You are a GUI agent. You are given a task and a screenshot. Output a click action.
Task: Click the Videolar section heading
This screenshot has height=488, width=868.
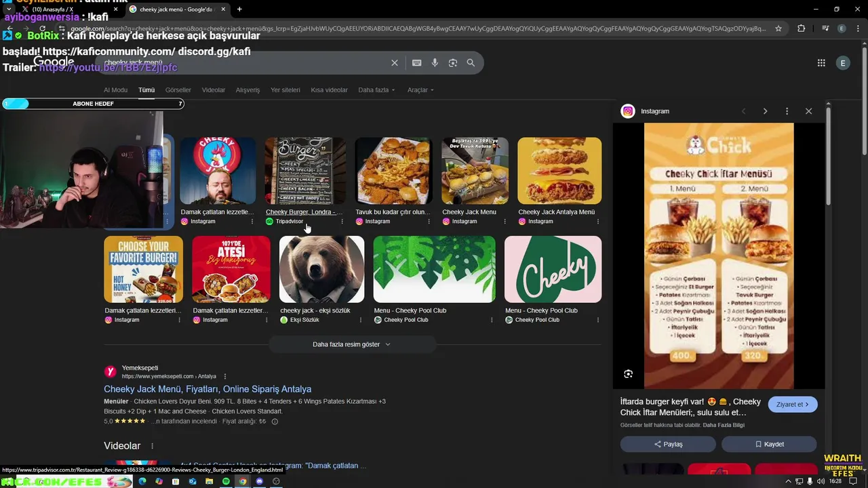[x=122, y=446]
